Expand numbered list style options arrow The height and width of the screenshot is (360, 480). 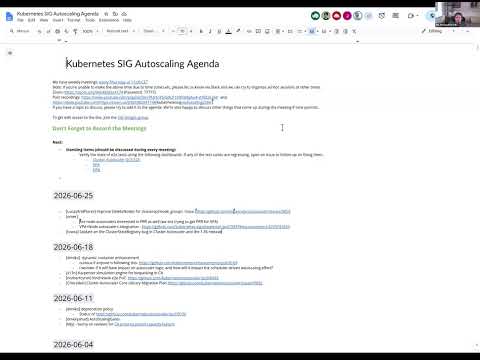click(330, 31)
